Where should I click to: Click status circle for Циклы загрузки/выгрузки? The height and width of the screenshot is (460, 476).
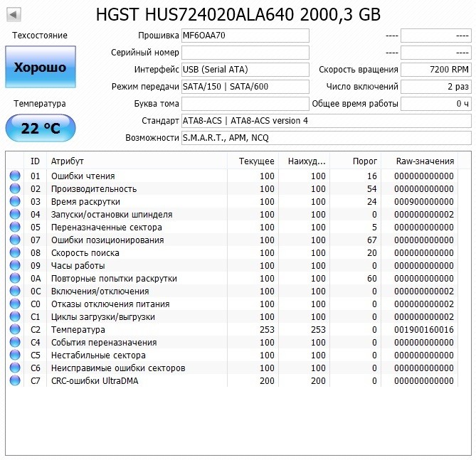click(15, 316)
